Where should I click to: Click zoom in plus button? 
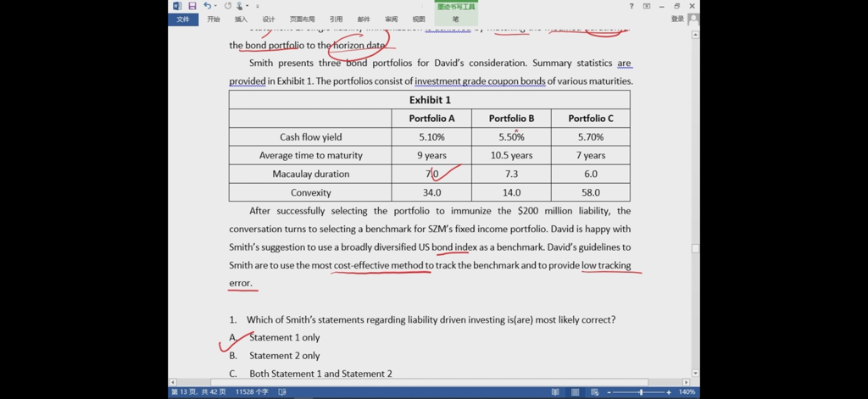click(x=669, y=392)
